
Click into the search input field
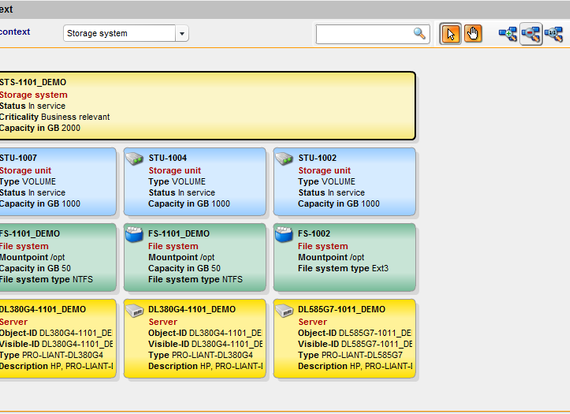(x=365, y=34)
